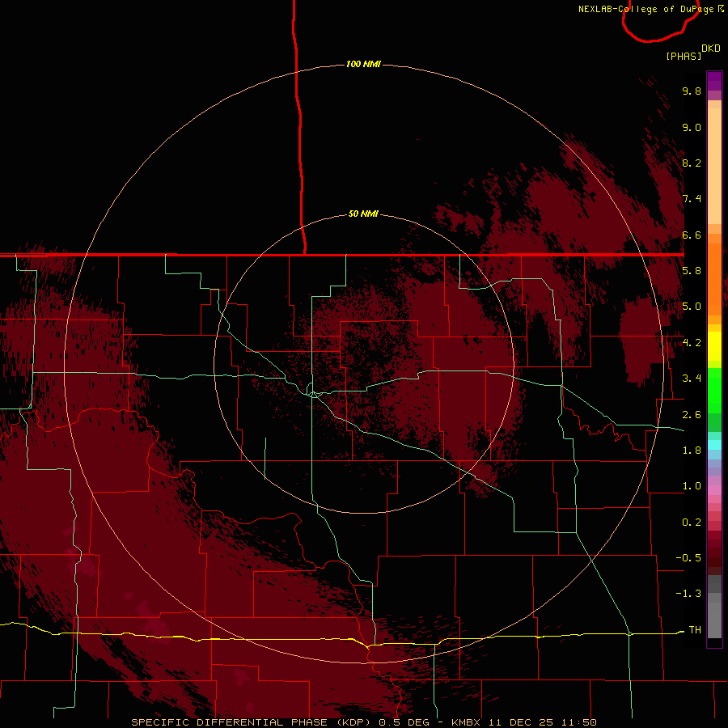Click the KMBX radar site identifier
The image size is (728, 728).
coord(467,722)
